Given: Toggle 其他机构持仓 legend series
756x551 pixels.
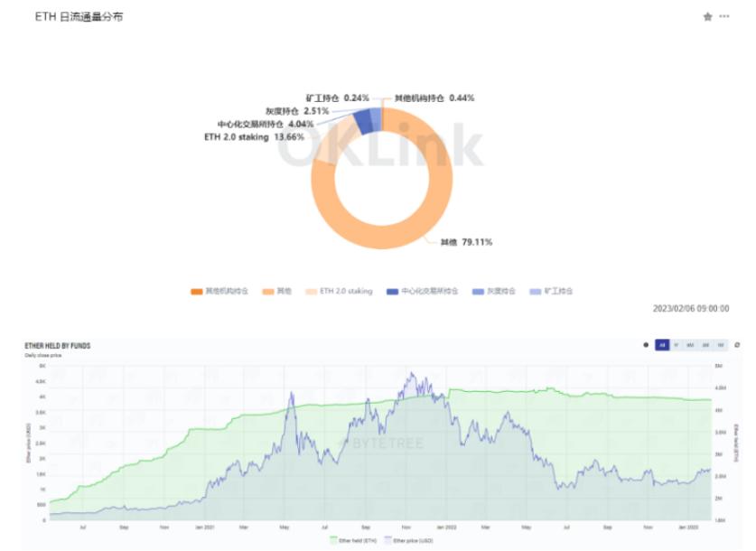Looking at the screenshot, I should point(217,291).
